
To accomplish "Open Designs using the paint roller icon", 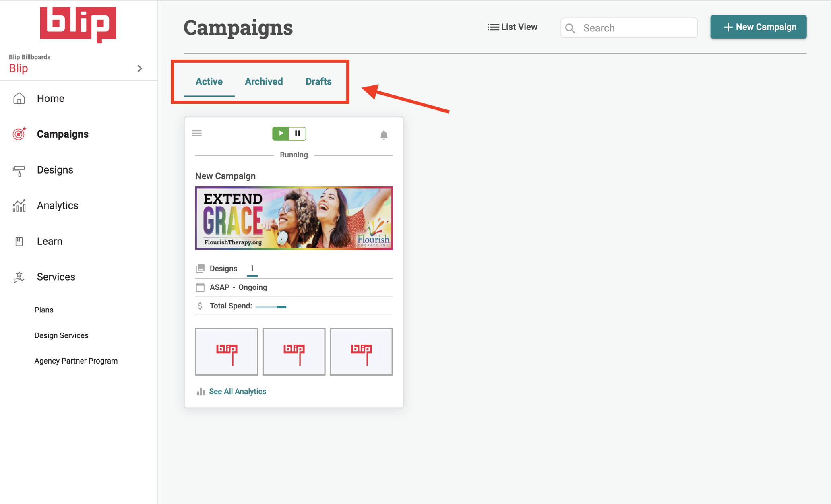I will [19, 169].
